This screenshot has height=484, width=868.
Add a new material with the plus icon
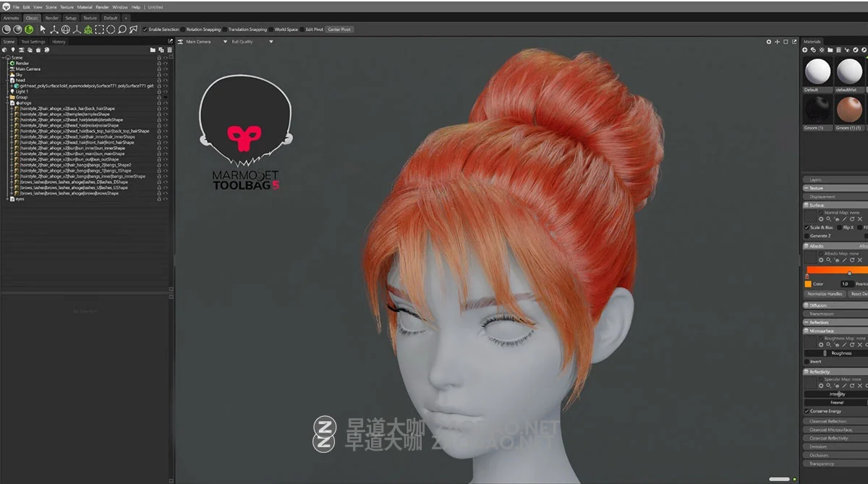(805, 50)
